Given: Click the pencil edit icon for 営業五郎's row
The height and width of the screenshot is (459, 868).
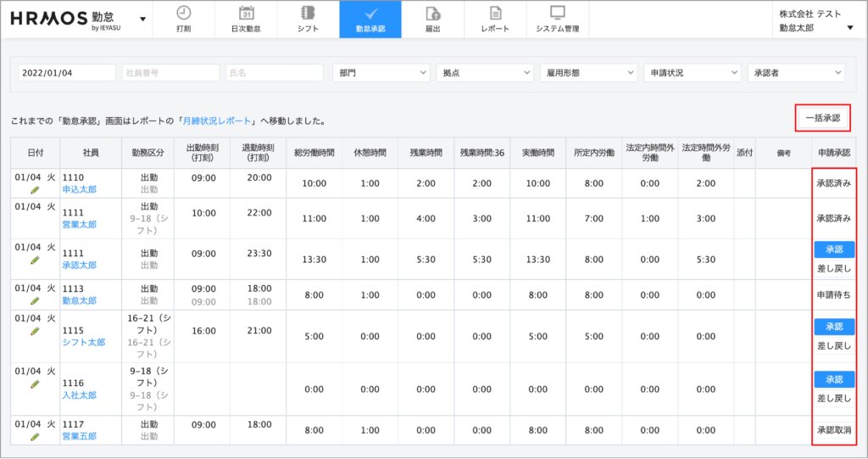Looking at the screenshot, I should pos(35,436).
